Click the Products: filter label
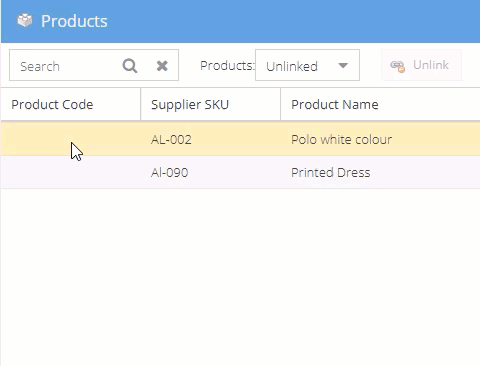 pos(227,65)
